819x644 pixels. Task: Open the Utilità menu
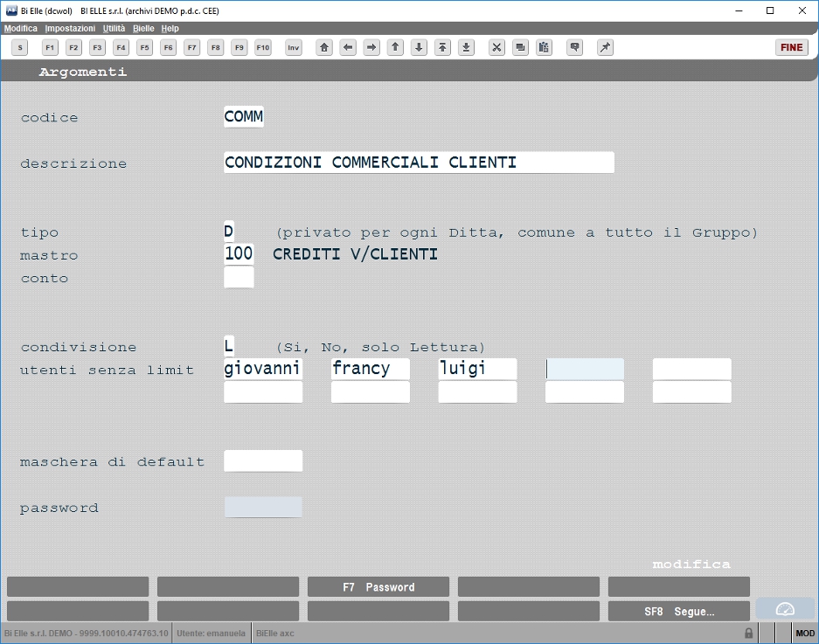(x=114, y=28)
